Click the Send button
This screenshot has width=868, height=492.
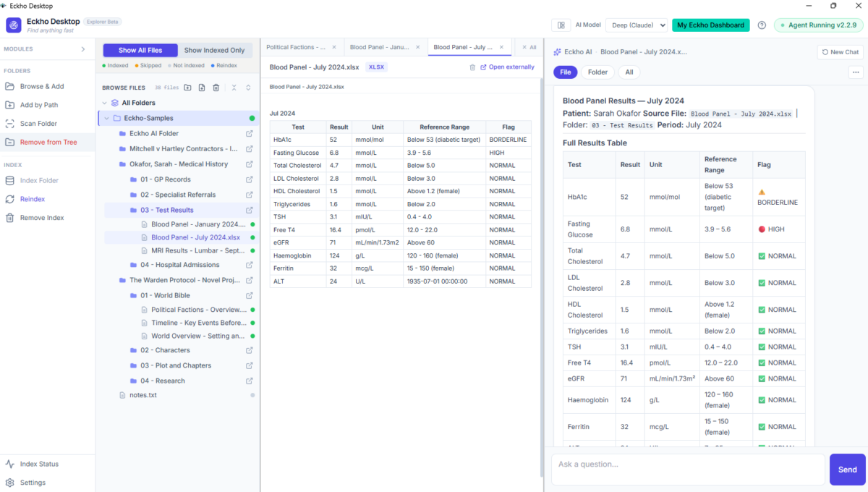(x=847, y=470)
